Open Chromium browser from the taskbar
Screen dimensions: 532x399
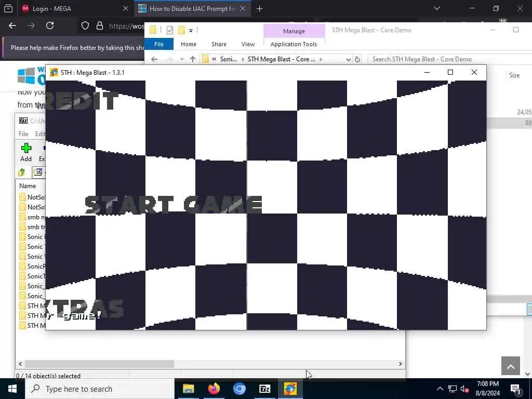pos(239,389)
